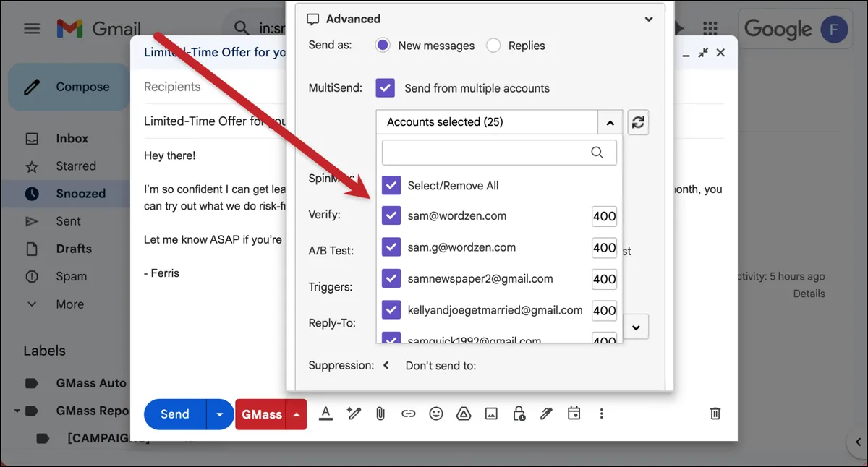
Task: Uncheck kellyandjoegetmarried@gmail.com checkbox
Action: 391,310
